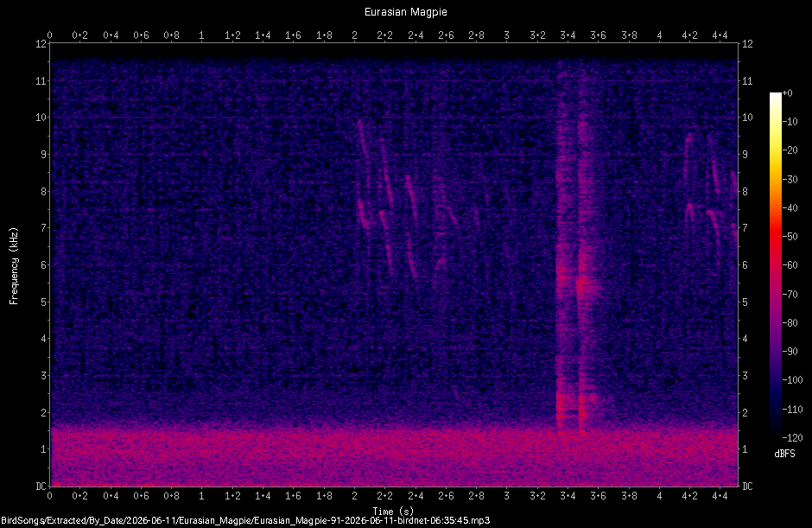Click the "-50" color scale tick label
This screenshot has height=528, width=812.
coord(790,236)
